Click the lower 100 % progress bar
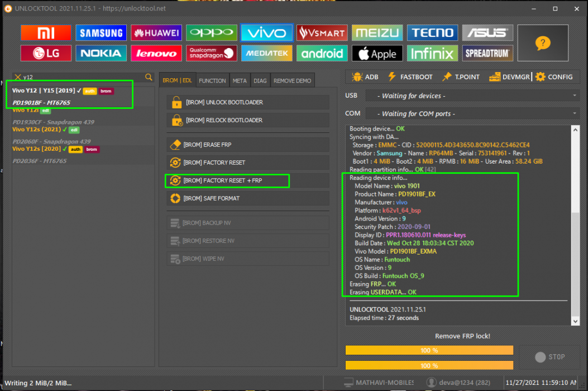 pos(429,365)
